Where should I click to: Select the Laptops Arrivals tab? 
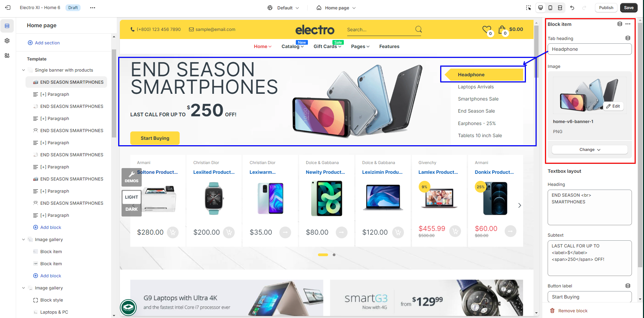point(476,87)
